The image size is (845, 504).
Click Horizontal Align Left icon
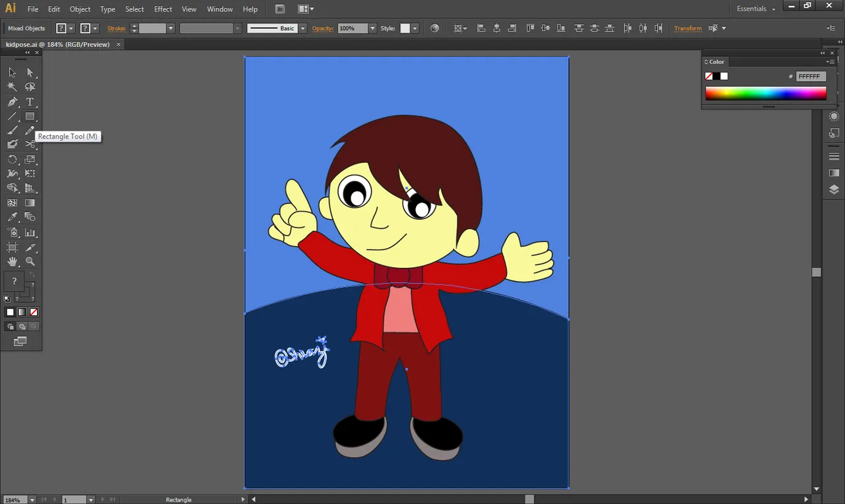pos(481,28)
